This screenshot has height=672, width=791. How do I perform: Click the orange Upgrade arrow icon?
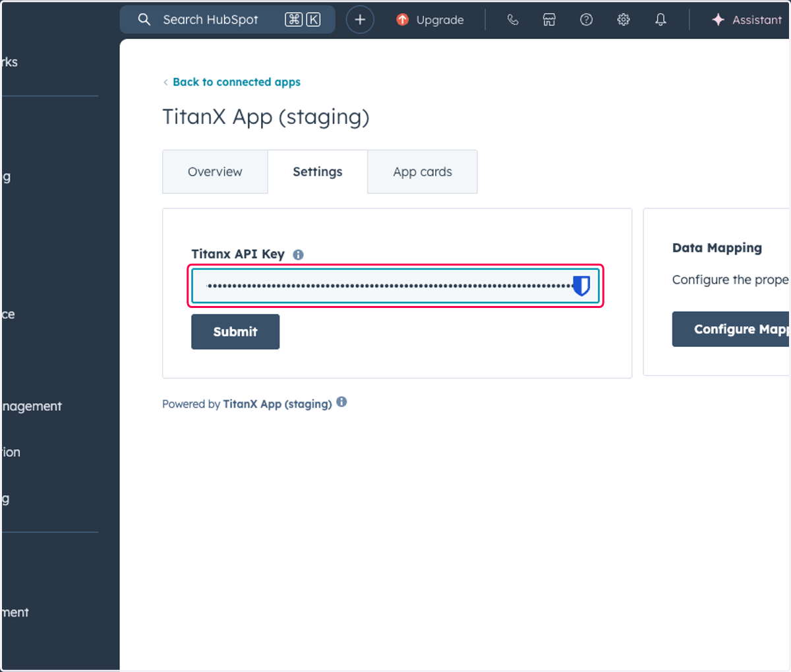[402, 20]
